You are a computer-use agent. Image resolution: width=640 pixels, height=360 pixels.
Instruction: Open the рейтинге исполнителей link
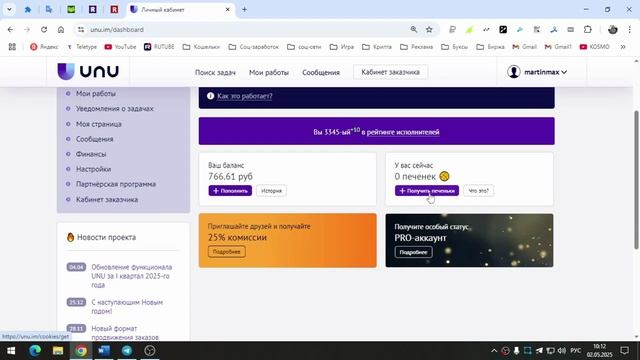pyautogui.click(x=403, y=132)
